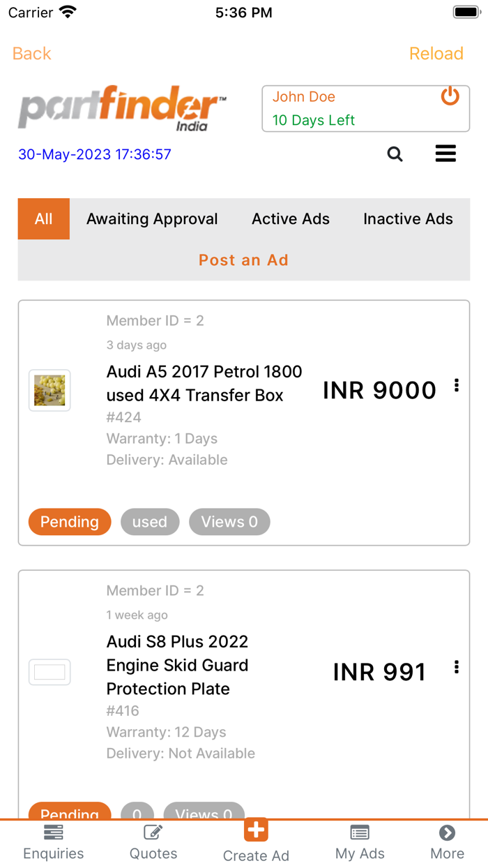Select the Inactive Ads filter
The height and width of the screenshot is (868, 488).
(408, 218)
